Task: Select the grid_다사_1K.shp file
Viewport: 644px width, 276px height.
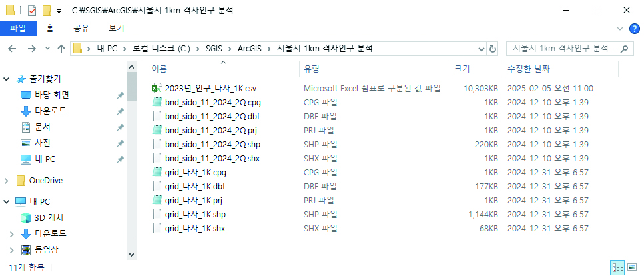Action: point(195,214)
